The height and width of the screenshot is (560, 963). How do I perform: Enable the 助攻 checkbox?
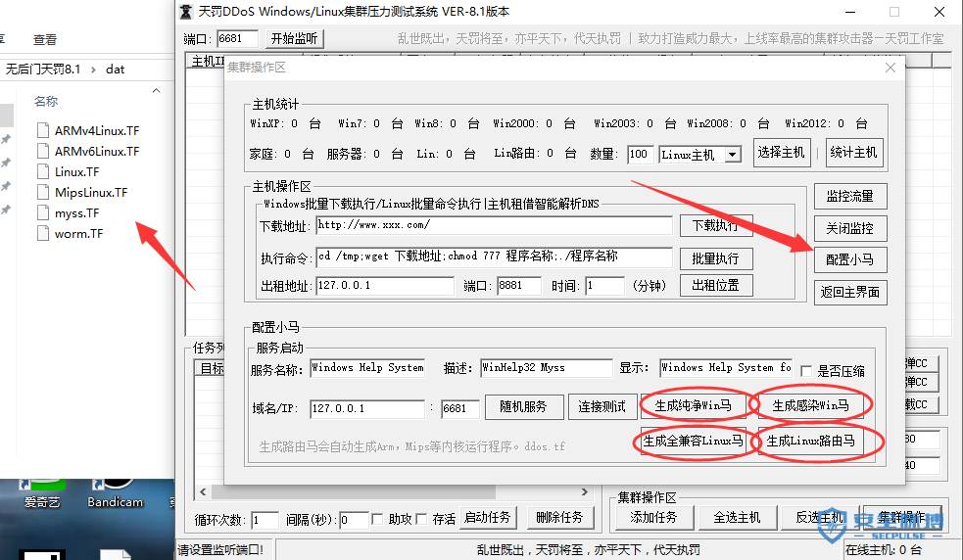[x=377, y=519]
